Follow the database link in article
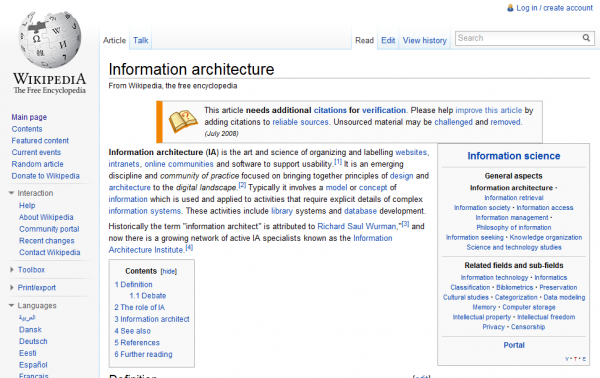Image resolution: width=600 pixels, height=378 pixels. point(360,211)
